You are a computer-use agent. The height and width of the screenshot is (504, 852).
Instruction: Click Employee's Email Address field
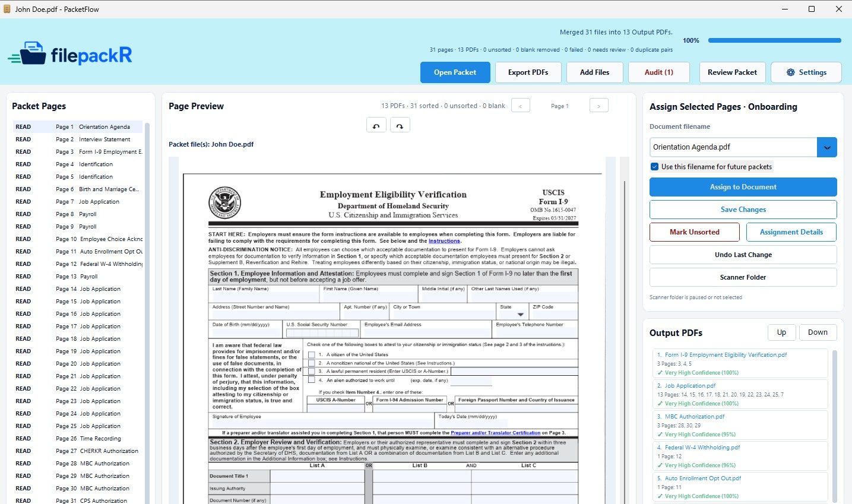point(427,330)
